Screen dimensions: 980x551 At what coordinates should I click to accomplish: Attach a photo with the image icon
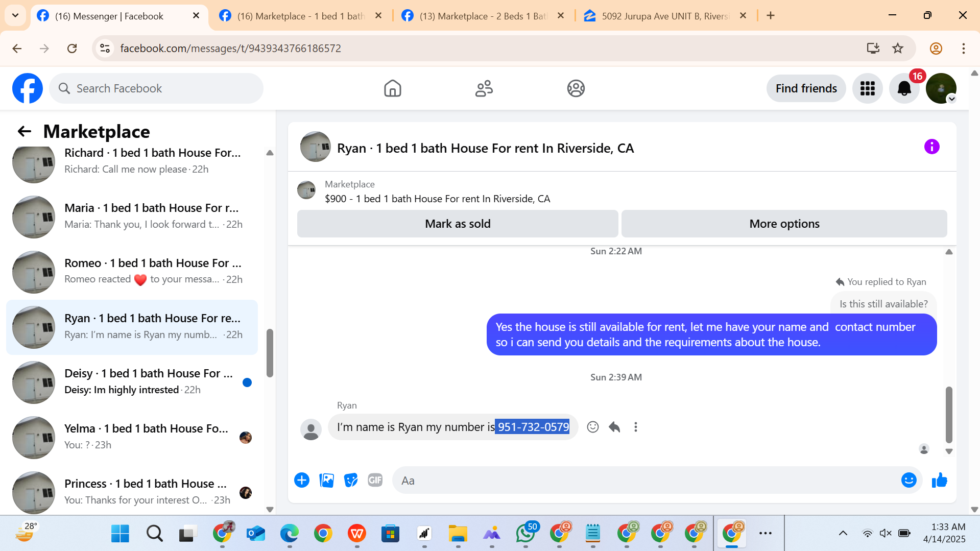click(326, 480)
